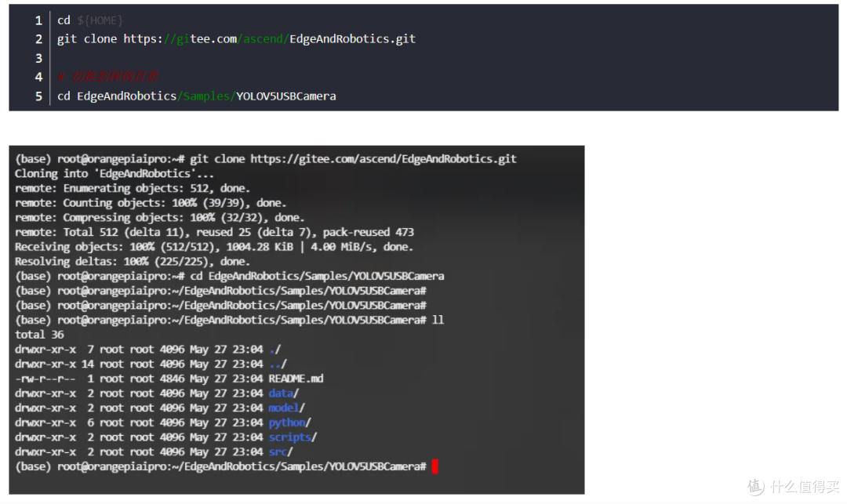847x504 pixels.
Task: Click "remote: Compressing objects" terminal line
Action: pyautogui.click(x=160, y=217)
